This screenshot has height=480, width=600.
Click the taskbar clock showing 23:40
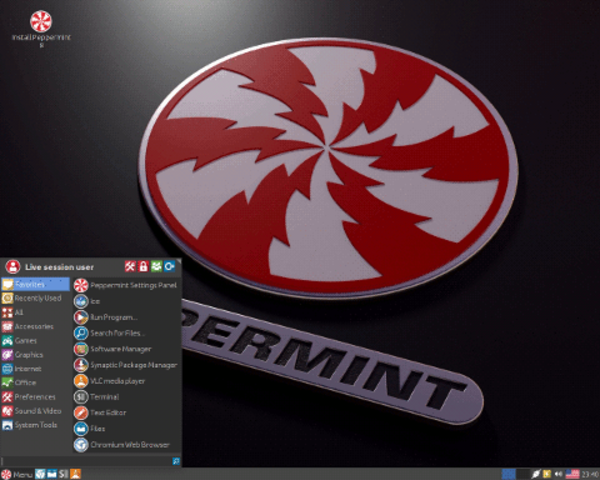click(590, 475)
